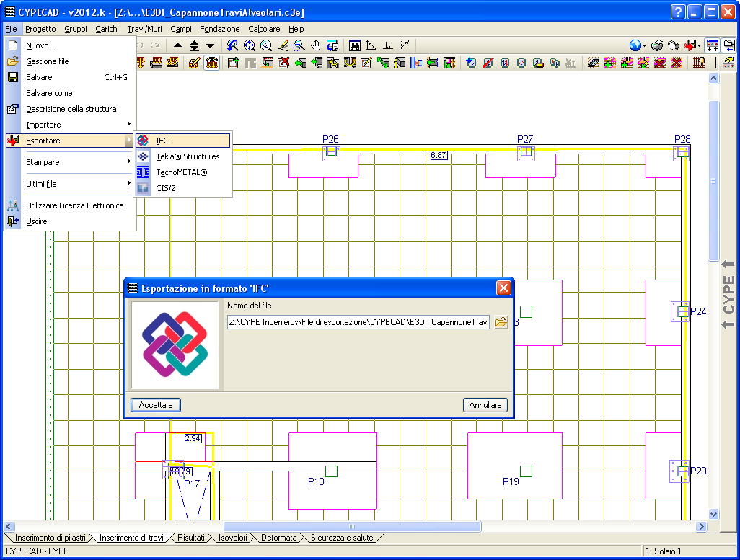This screenshot has height=560, width=740.
Task: Toggle the folder with blue arrow button
Action: [729, 45]
